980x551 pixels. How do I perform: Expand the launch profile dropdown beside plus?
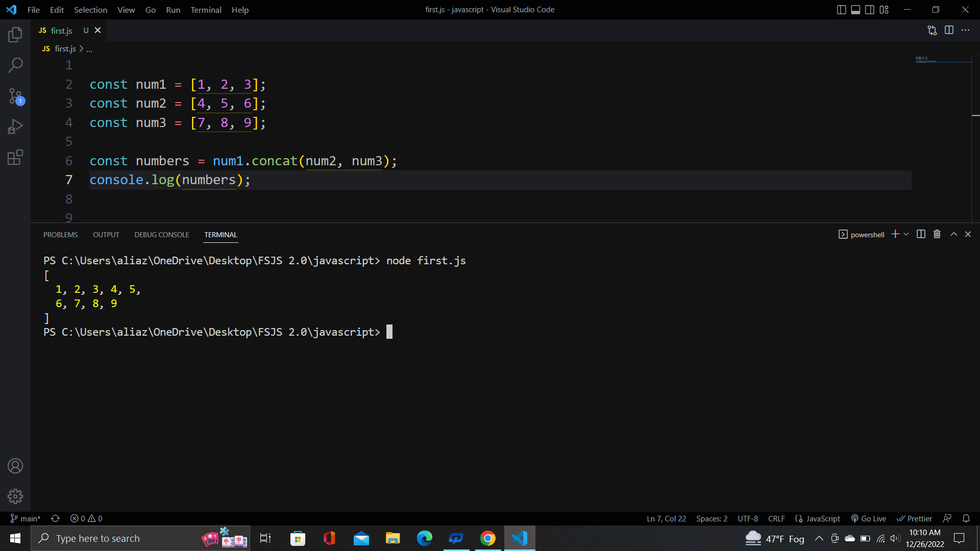click(x=906, y=234)
